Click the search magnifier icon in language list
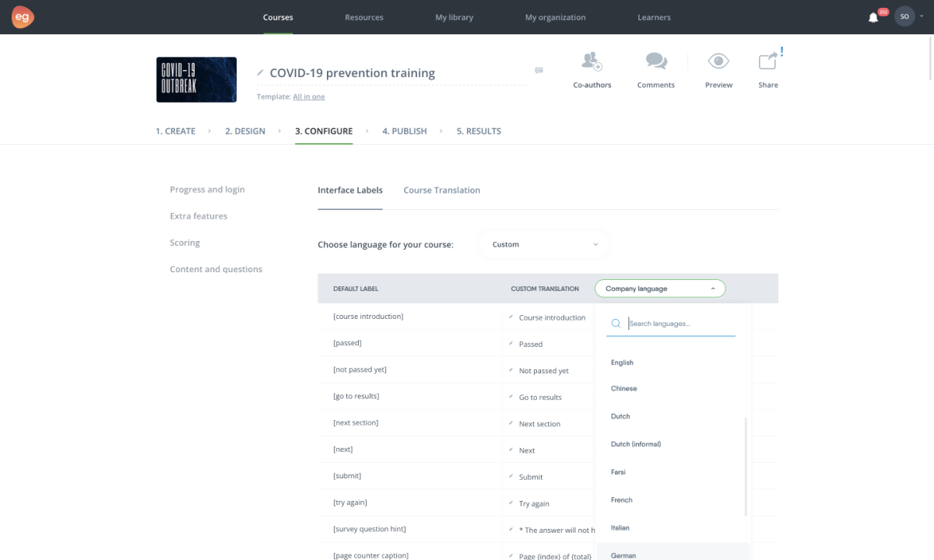 (x=616, y=324)
